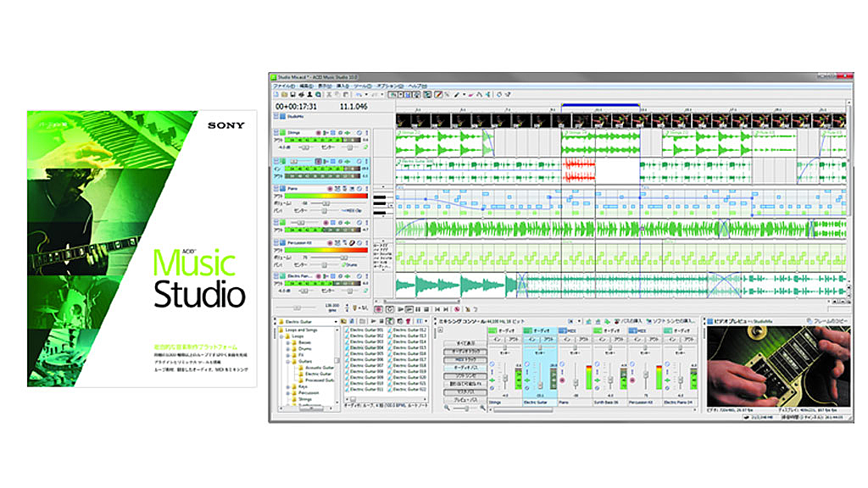The width and height of the screenshot is (868, 488).
Task: Open the 挿入 (Insert) menu
Action: 343,86
